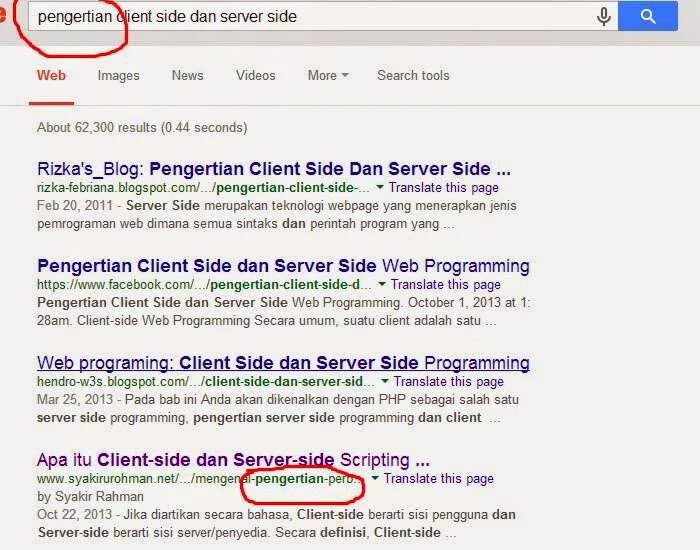Open the News tab
The height and width of the screenshot is (550, 700).
point(188,75)
